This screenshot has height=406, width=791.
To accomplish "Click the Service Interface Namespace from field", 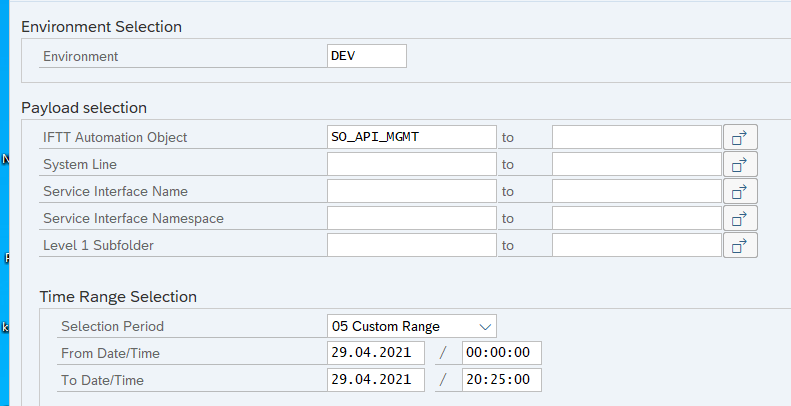I will point(411,218).
